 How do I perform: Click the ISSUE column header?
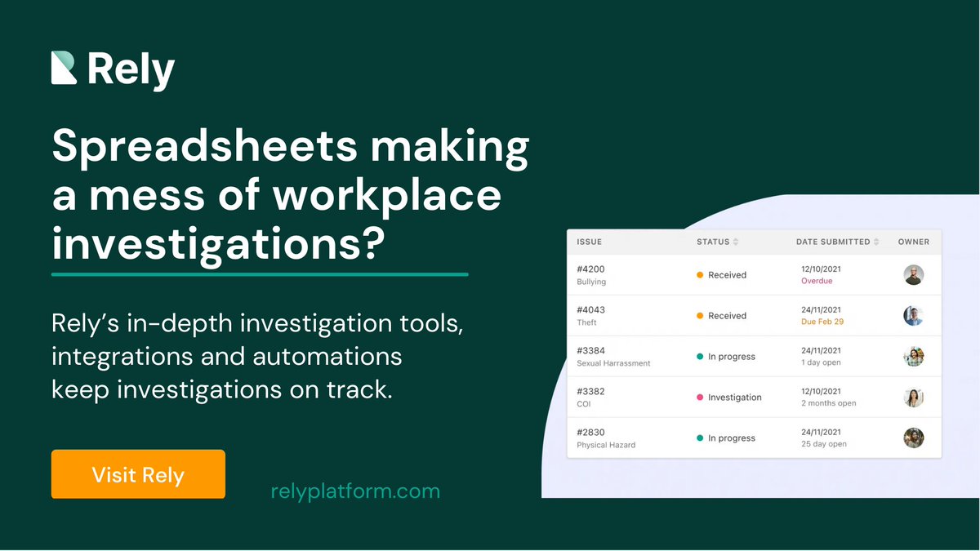(589, 242)
